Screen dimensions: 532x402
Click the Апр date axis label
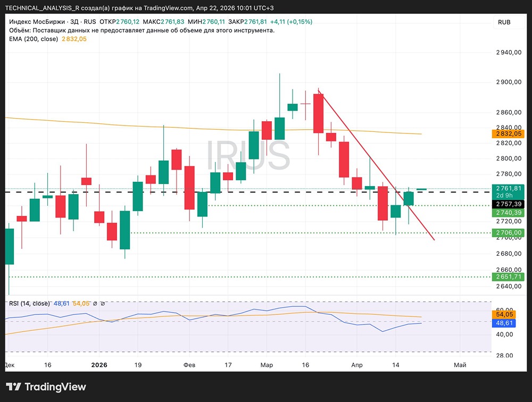click(357, 365)
